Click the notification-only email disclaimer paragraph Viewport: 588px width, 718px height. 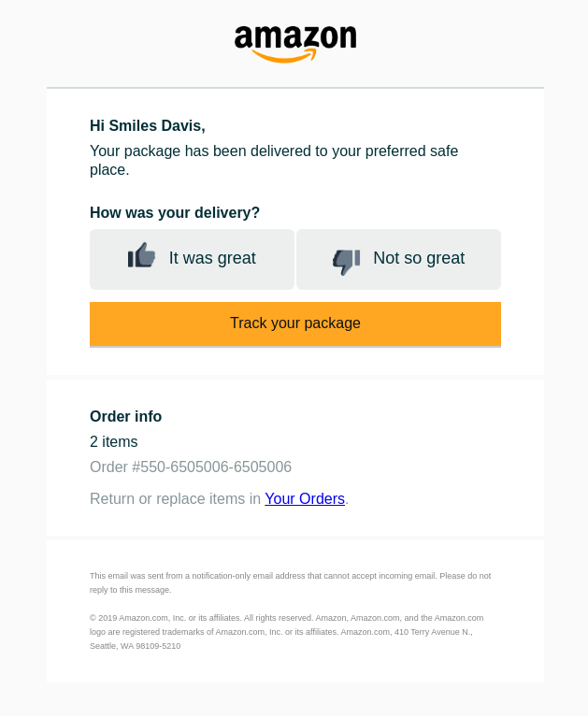pos(291,583)
